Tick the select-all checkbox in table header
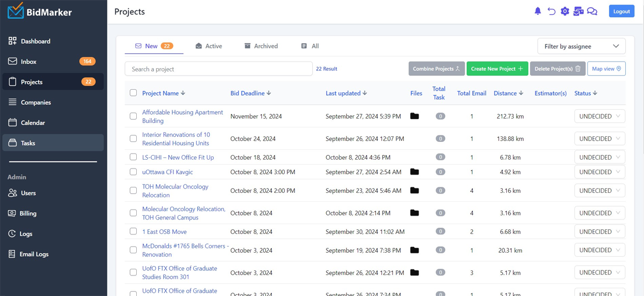 pyautogui.click(x=133, y=93)
